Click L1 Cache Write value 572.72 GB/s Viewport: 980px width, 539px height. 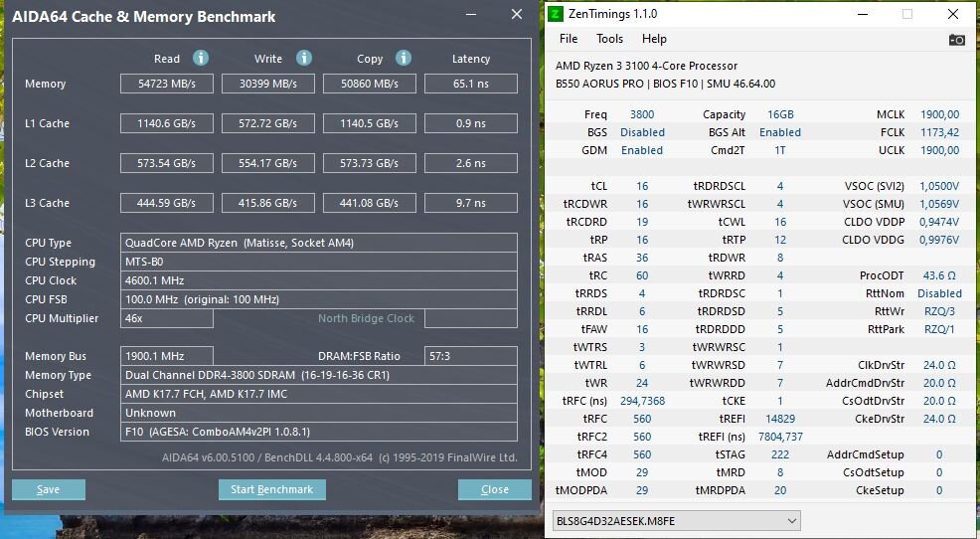pos(268,123)
